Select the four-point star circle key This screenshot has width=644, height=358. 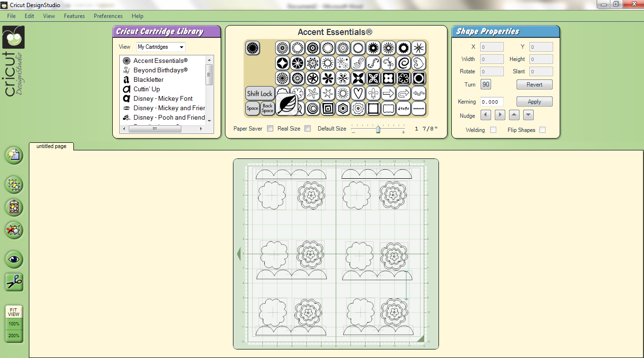(x=282, y=63)
